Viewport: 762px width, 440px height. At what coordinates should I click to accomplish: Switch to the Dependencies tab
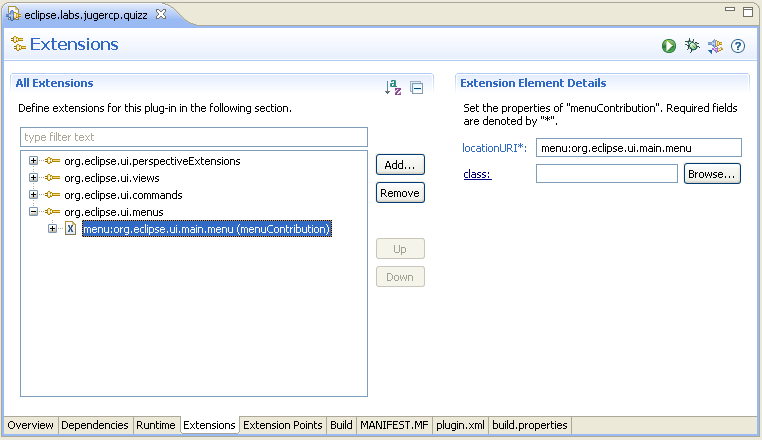click(x=95, y=425)
